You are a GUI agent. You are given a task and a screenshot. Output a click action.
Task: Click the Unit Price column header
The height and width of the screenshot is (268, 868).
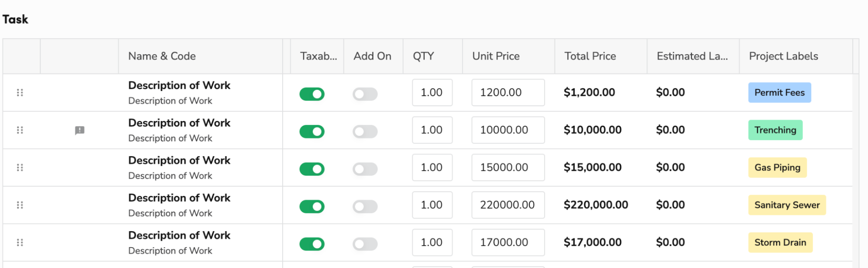tap(508, 56)
